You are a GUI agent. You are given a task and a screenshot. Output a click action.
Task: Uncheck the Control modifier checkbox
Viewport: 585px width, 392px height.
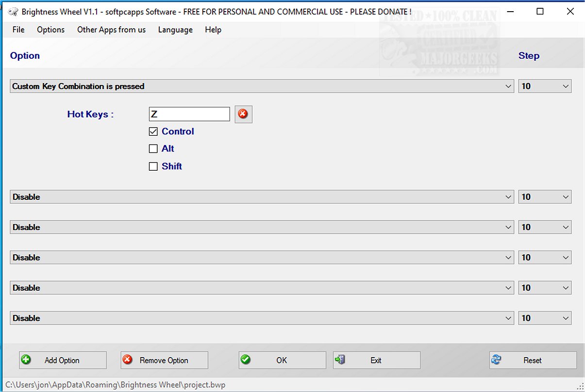coord(153,131)
